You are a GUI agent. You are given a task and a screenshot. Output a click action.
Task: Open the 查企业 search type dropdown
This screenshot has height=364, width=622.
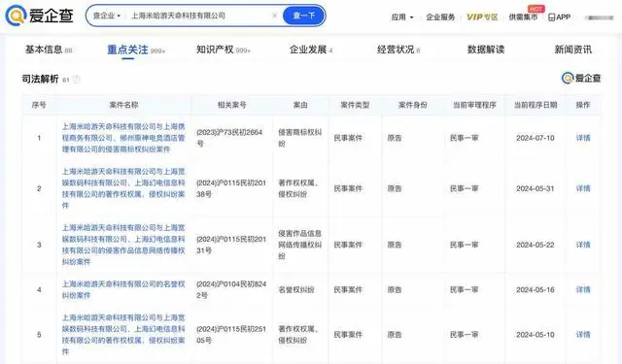[x=106, y=16]
